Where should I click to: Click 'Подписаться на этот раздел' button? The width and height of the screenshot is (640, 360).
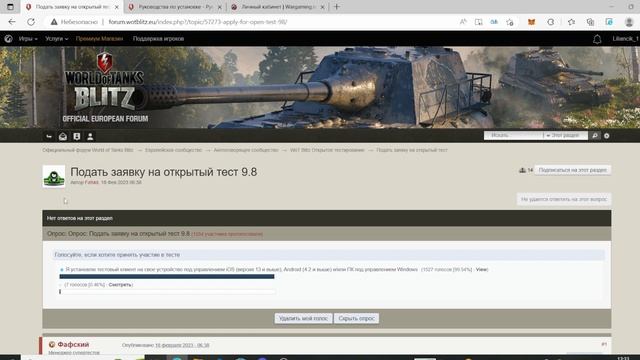(x=573, y=170)
